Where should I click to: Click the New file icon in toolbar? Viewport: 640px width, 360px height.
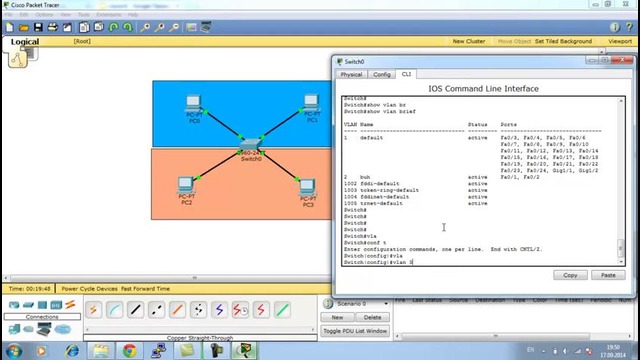click(10, 27)
